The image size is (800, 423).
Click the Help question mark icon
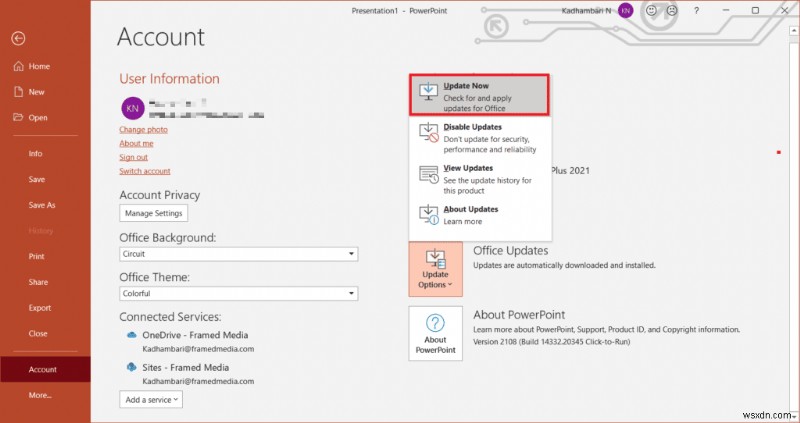tap(696, 10)
